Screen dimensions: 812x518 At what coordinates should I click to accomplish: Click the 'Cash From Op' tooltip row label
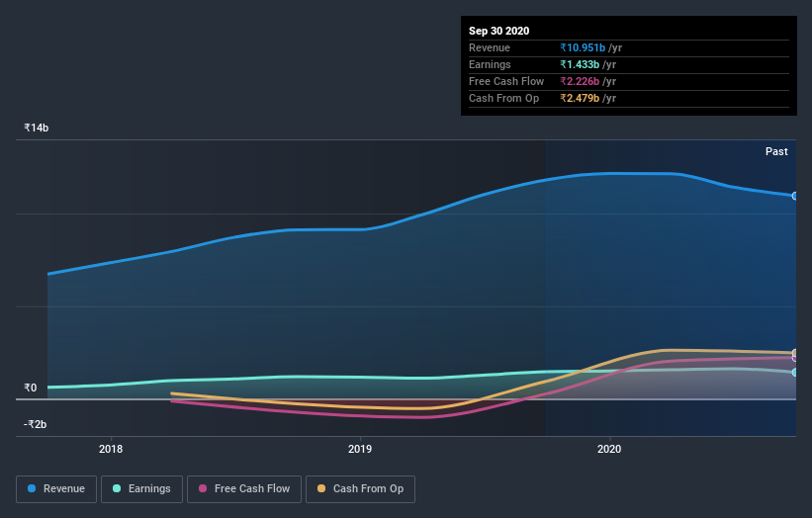(x=503, y=98)
